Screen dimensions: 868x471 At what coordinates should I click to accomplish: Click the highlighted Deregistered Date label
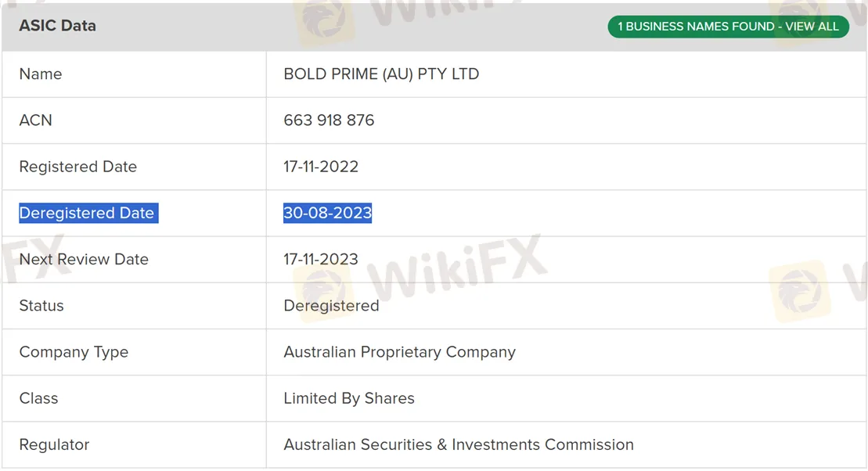[87, 213]
